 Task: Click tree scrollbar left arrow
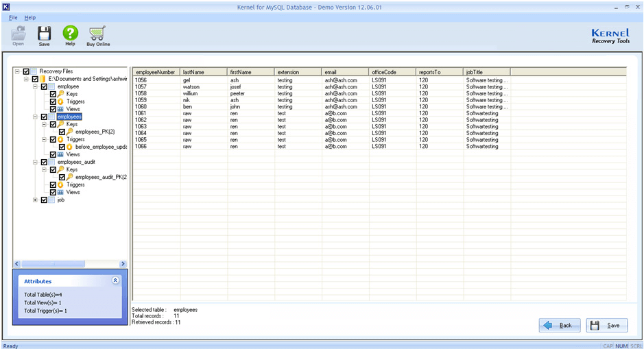click(x=17, y=264)
